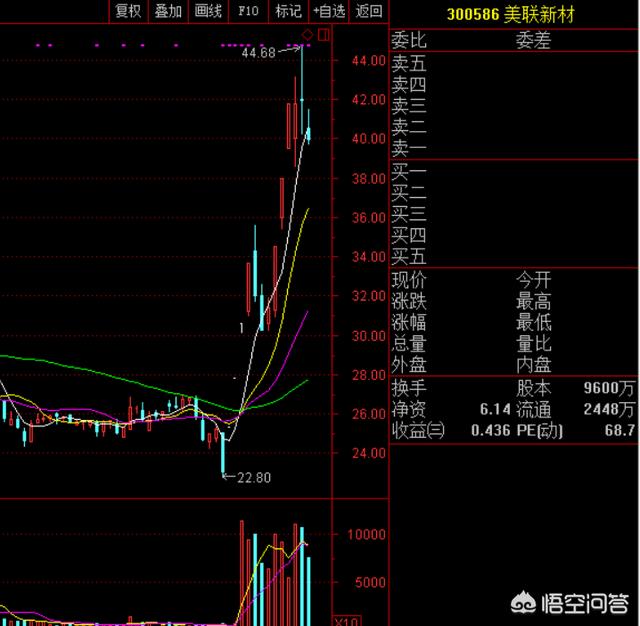Select the 卖三 order row
Image resolution: width=640 pixels, height=626 pixels.
coord(514,106)
